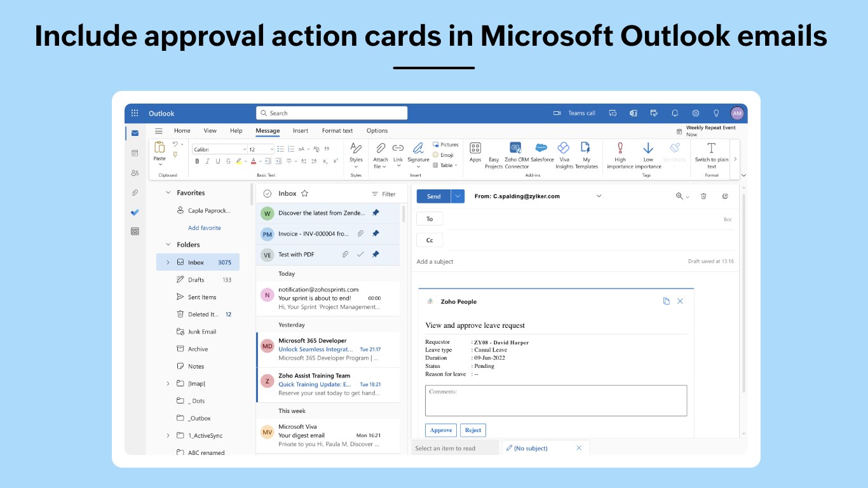868x488 pixels.
Task: Click the Search box
Action: (x=332, y=113)
